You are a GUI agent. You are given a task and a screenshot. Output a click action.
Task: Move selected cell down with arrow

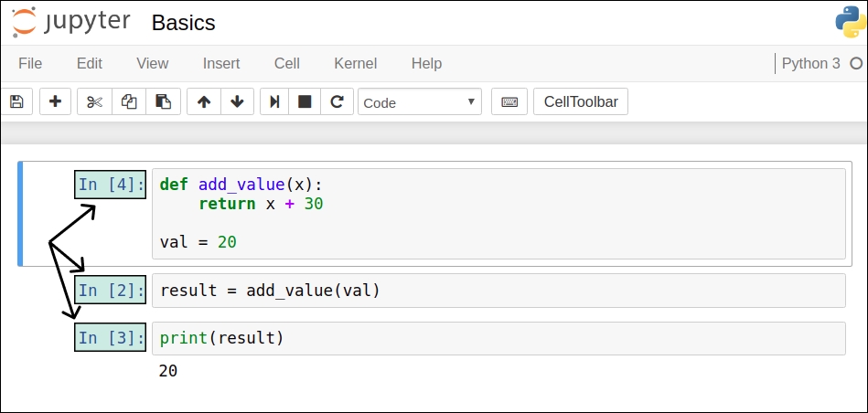237,101
